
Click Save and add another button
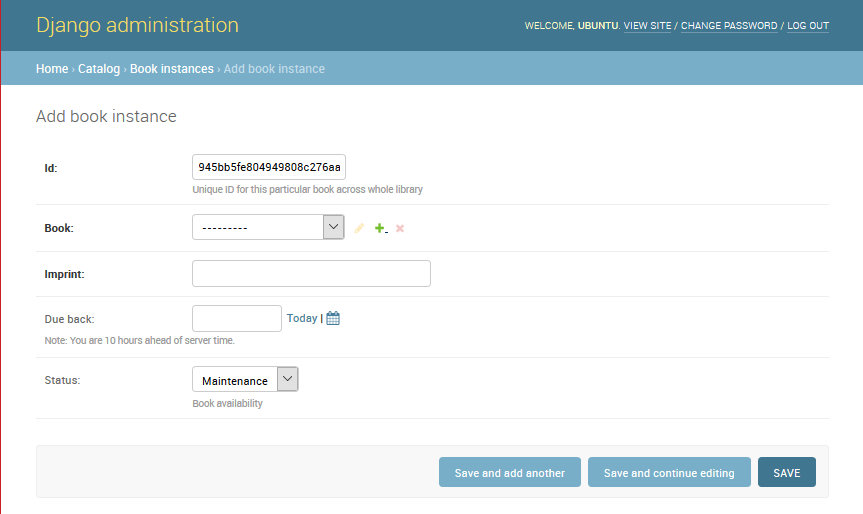click(509, 472)
